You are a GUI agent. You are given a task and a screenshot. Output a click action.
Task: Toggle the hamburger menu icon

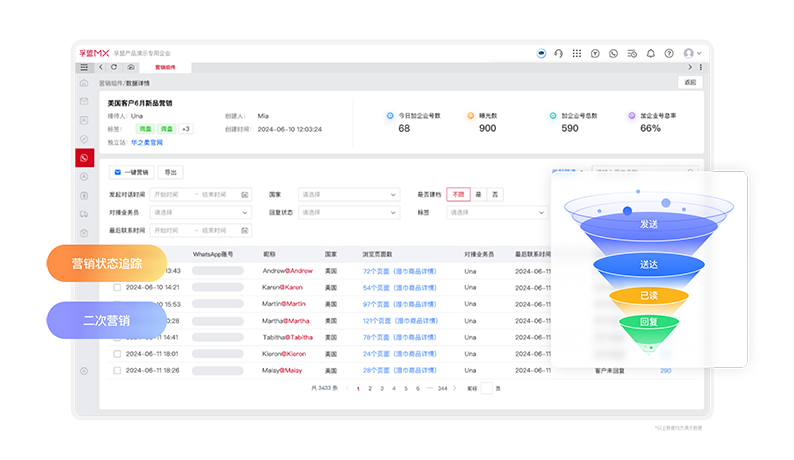[85, 67]
